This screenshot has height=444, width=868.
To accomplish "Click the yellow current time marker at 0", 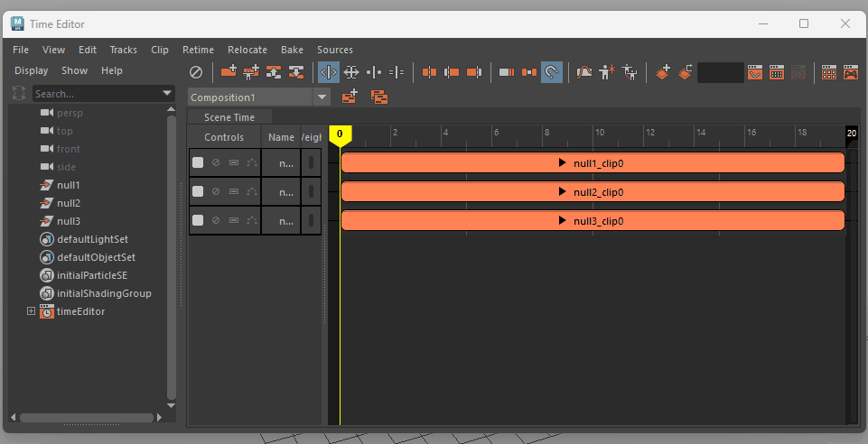I will click(340, 135).
